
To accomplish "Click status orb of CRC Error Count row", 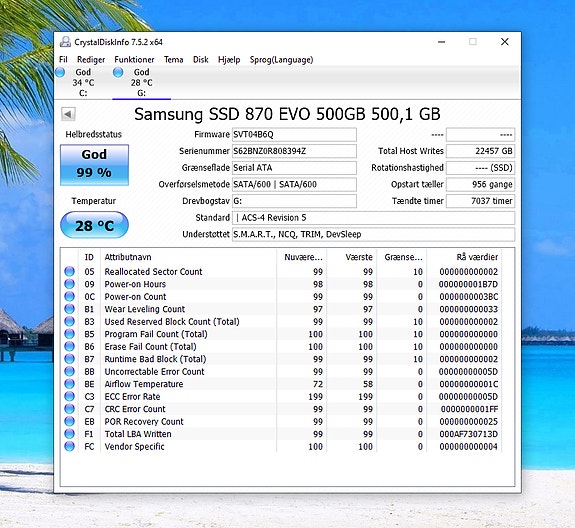I will click(69, 408).
